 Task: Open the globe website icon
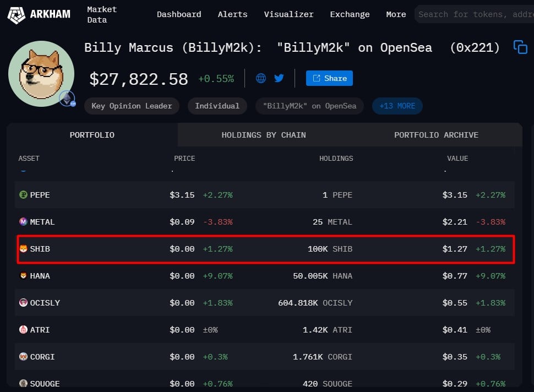[x=261, y=78]
